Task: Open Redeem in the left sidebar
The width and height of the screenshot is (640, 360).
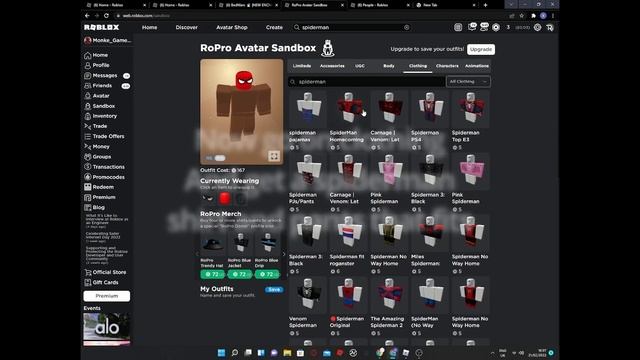Action: point(99,187)
